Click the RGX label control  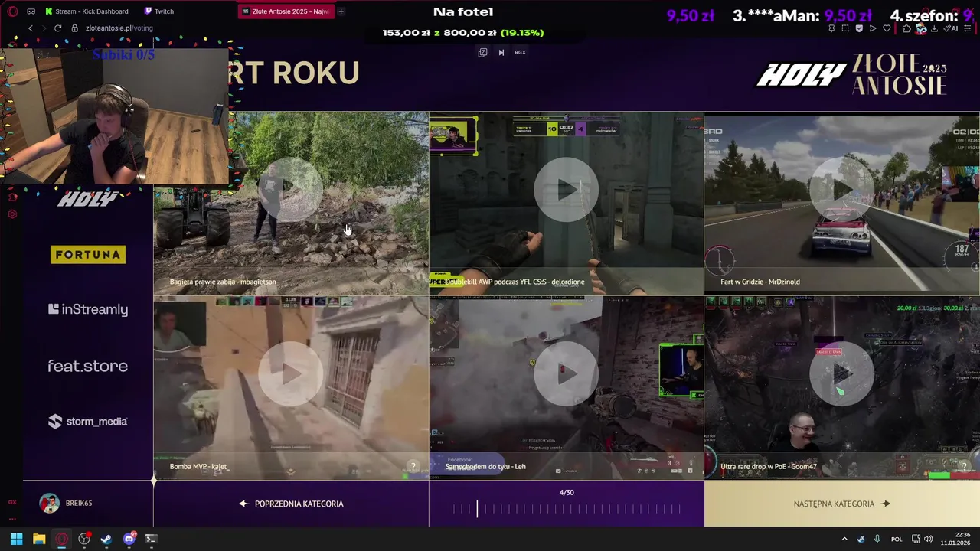point(520,52)
